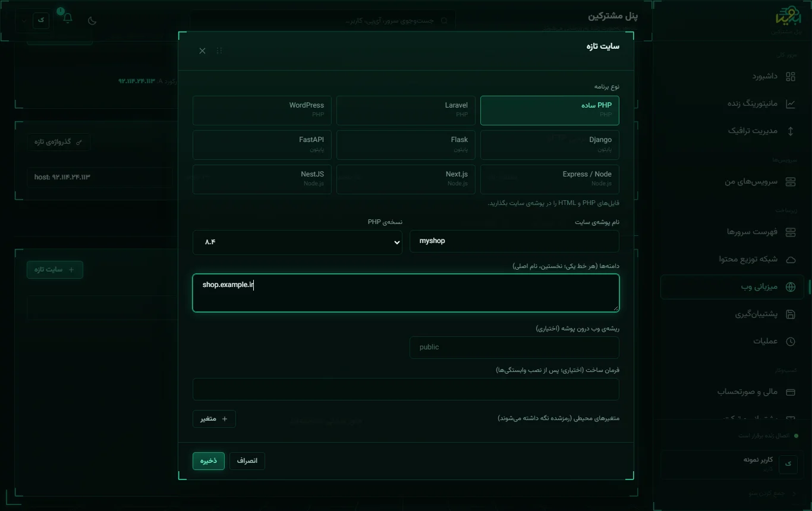Choose Laravel as the application type
Screen dimensions: 812x511
406,111
